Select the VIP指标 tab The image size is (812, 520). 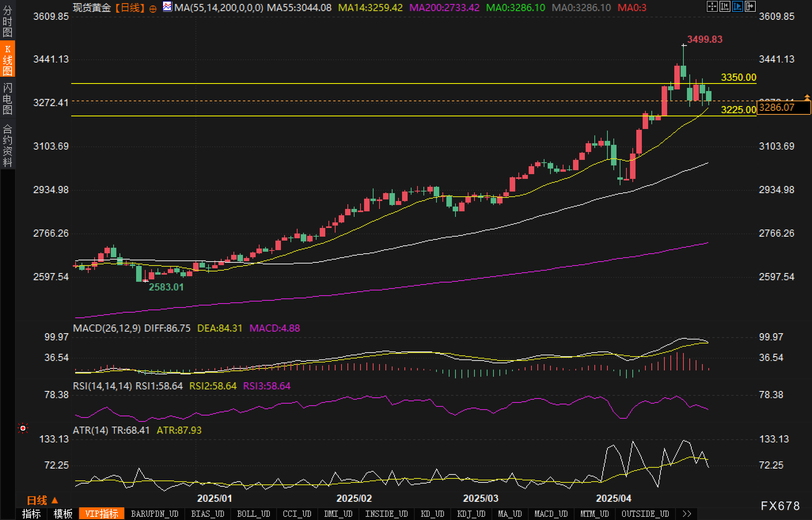point(102,514)
